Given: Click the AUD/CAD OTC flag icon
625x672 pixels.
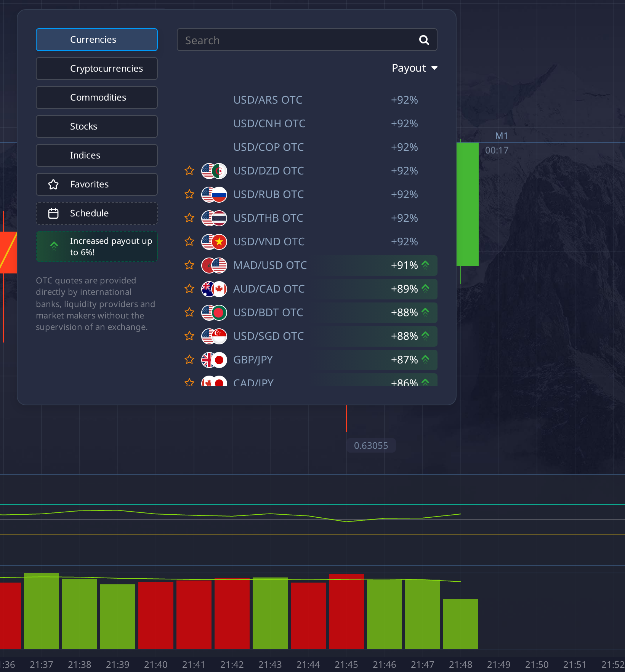Looking at the screenshot, I should [214, 289].
